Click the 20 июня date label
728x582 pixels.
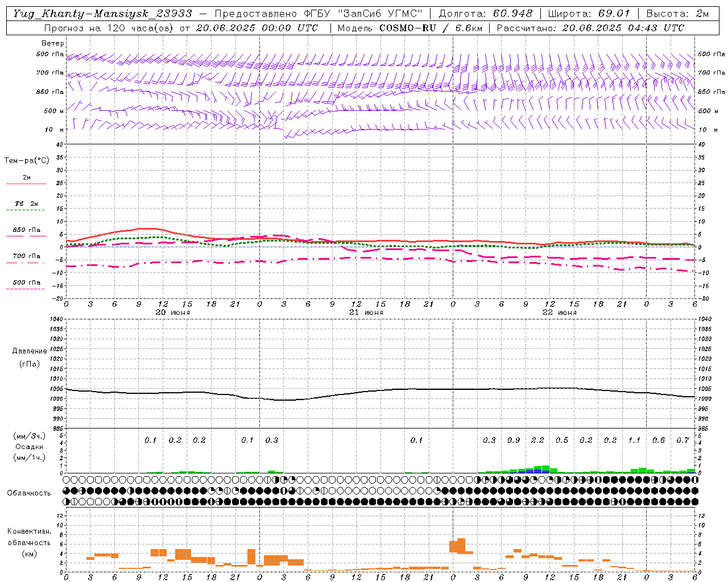pos(173,313)
